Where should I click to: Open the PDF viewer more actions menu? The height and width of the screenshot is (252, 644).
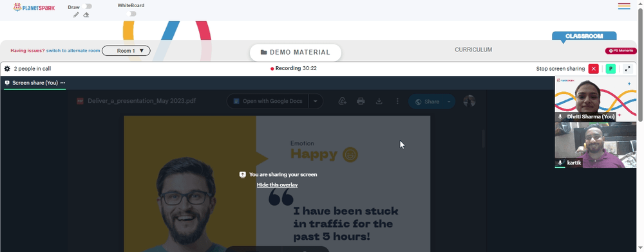pyautogui.click(x=397, y=101)
